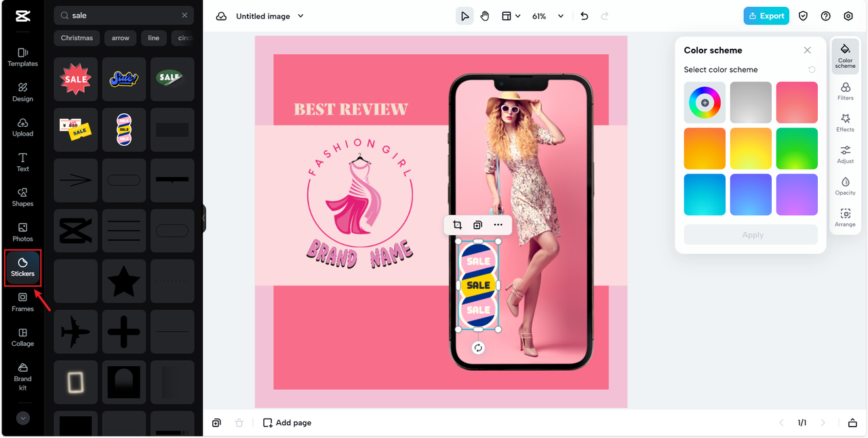
Task: Pick the black star sticker
Action: click(124, 281)
